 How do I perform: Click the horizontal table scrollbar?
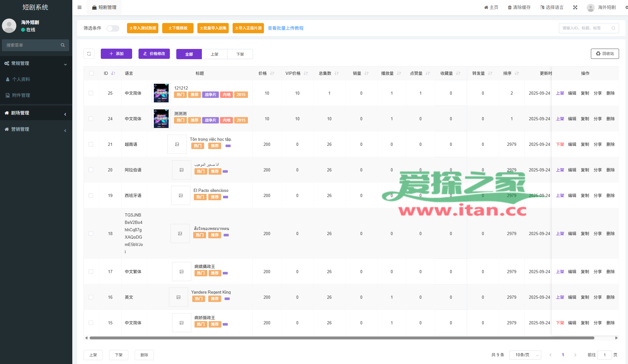pos(342,338)
